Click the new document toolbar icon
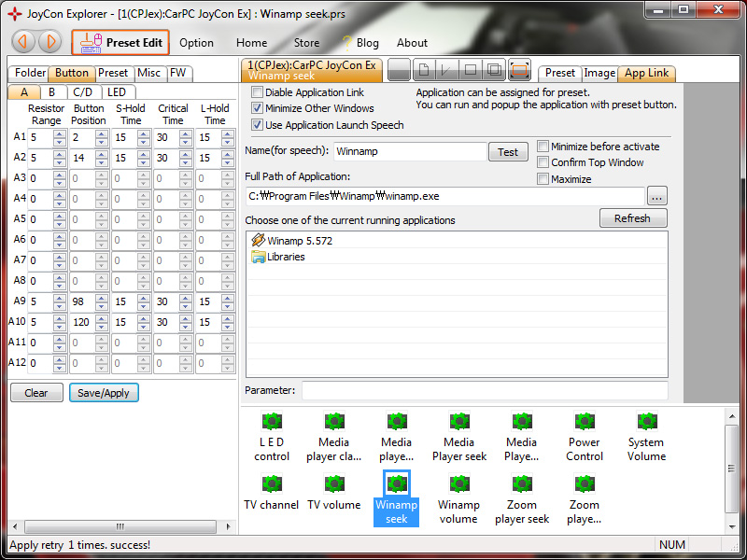This screenshot has width=747, height=560. [x=424, y=71]
